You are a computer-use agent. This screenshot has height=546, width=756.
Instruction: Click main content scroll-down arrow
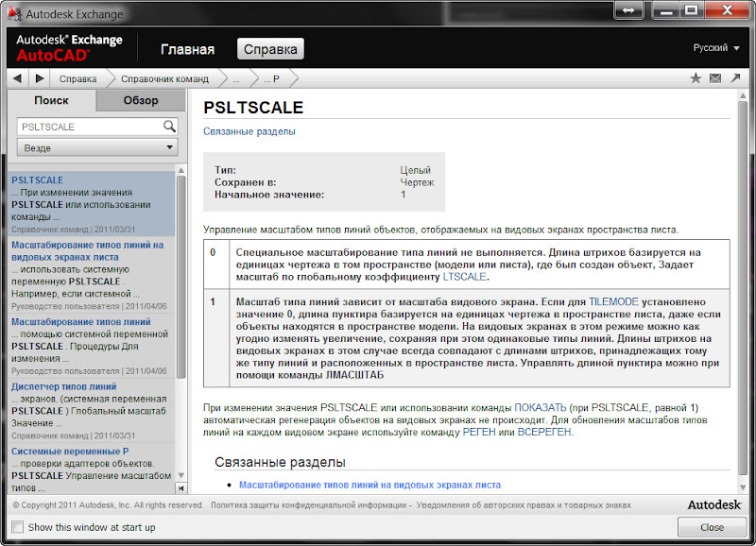pyautogui.click(x=743, y=487)
